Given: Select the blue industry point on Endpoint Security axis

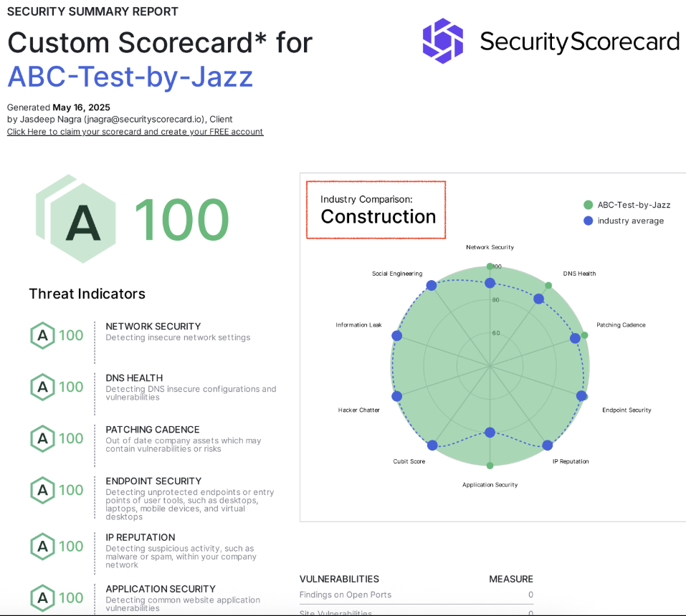Looking at the screenshot, I should [581, 395].
